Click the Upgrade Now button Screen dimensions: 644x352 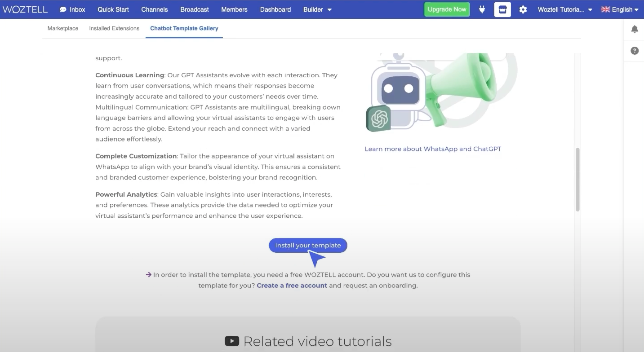point(447,9)
